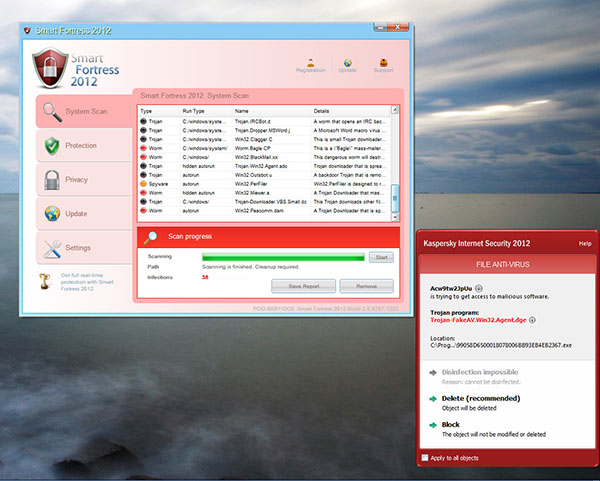Select the Trojan-Downloader.VBS.Small.do entry
This screenshot has width=600, height=481.
264,202
